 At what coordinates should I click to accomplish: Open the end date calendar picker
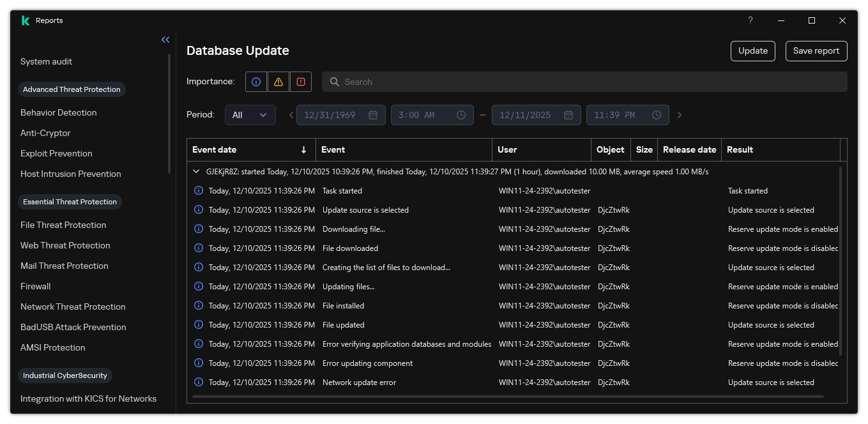tap(568, 115)
